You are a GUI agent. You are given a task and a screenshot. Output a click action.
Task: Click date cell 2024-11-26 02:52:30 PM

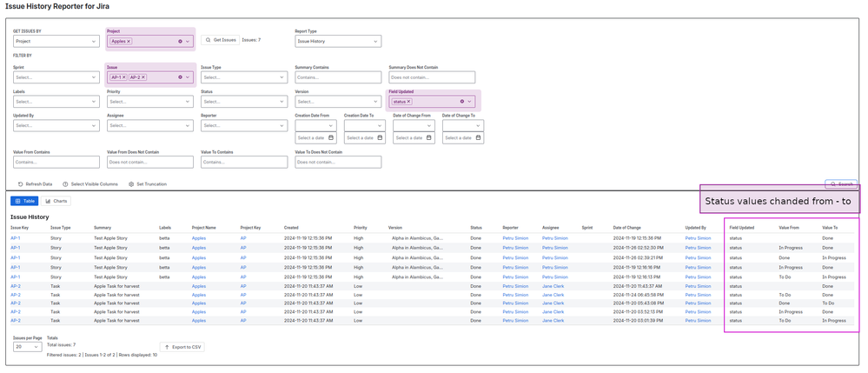637,248
